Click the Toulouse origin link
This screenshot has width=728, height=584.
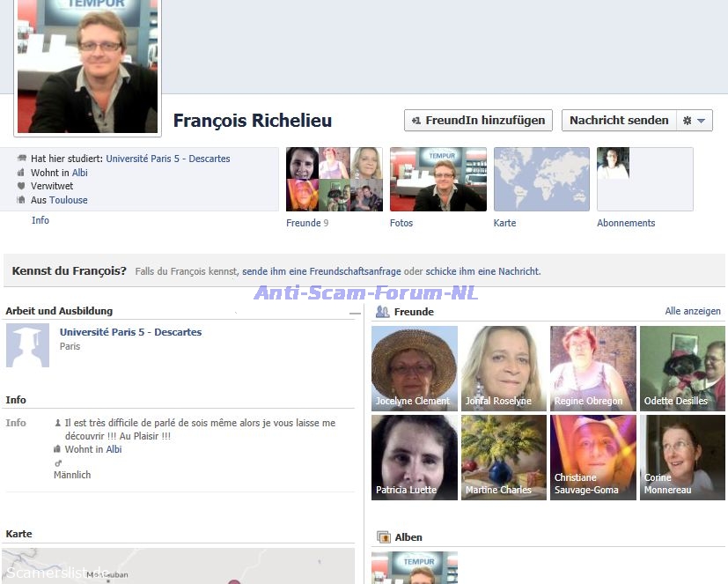click(x=69, y=200)
